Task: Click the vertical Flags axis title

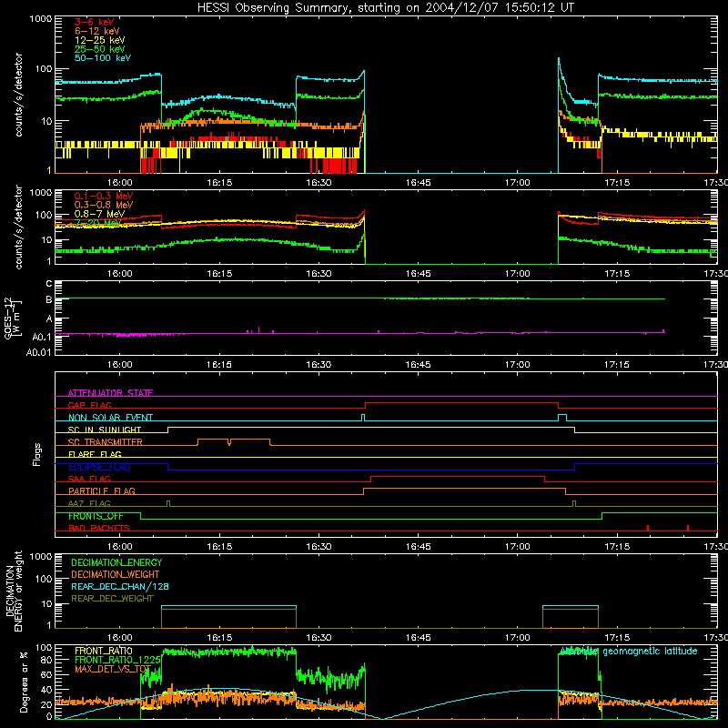Action: (37, 454)
